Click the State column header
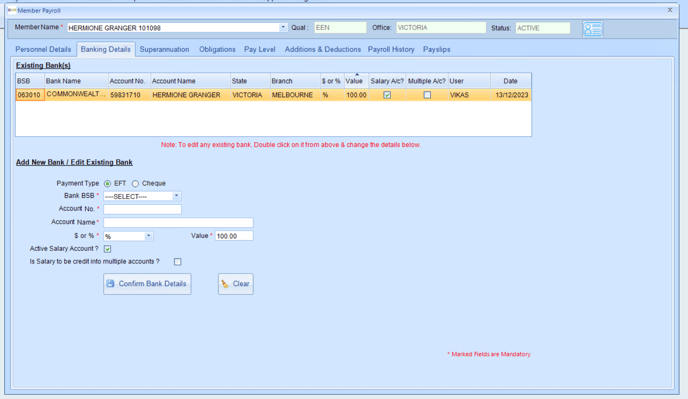This screenshot has height=399, width=688. 250,81
